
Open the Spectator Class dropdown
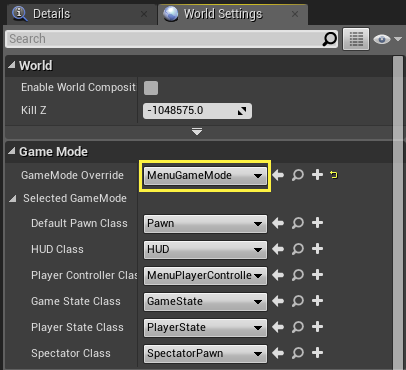point(205,354)
